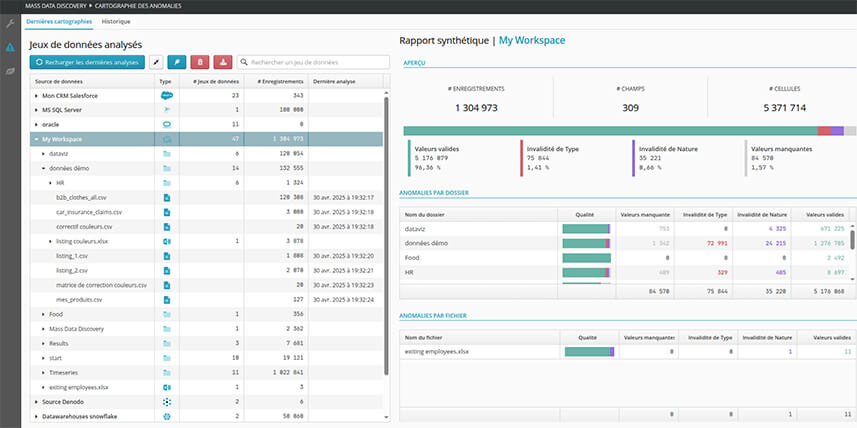Click the Snowflake type icon in list
Screen dimensions: 857x428
(x=167, y=415)
